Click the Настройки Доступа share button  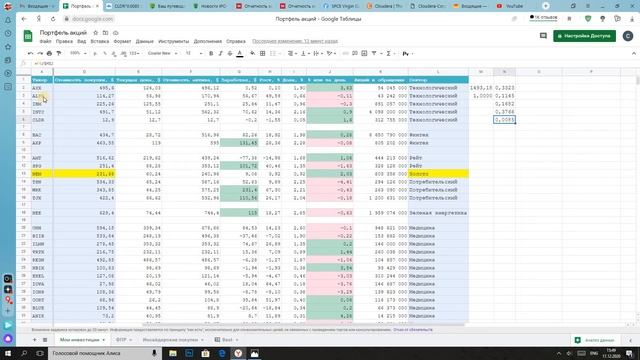pyautogui.click(x=584, y=36)
